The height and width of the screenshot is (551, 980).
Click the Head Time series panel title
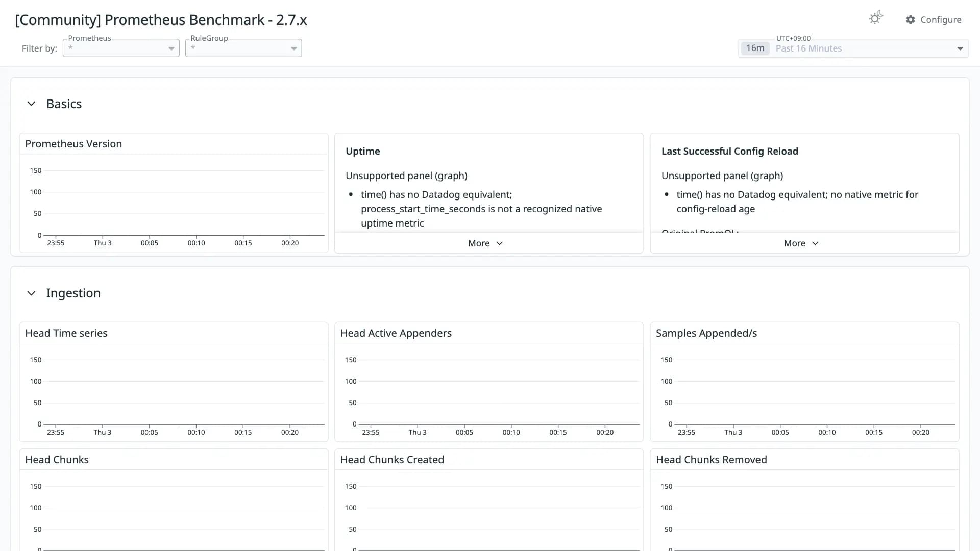pyautogui.click(x=66, y=333)
